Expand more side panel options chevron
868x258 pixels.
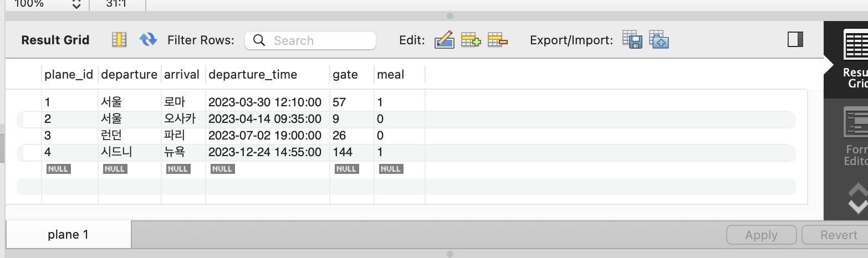(x=857, y=199)
